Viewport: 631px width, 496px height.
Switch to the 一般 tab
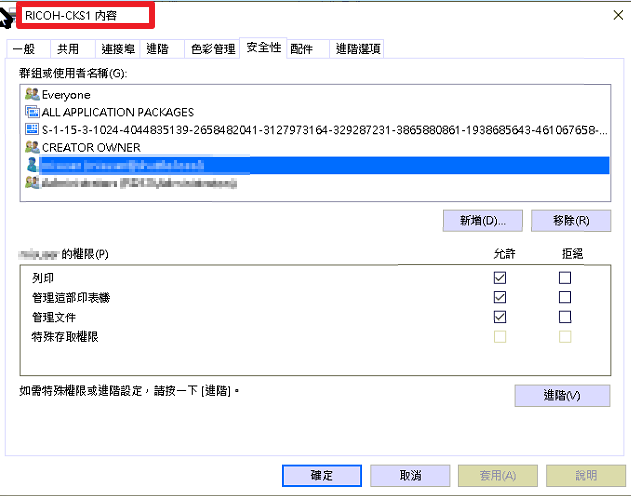pos(29,49)
